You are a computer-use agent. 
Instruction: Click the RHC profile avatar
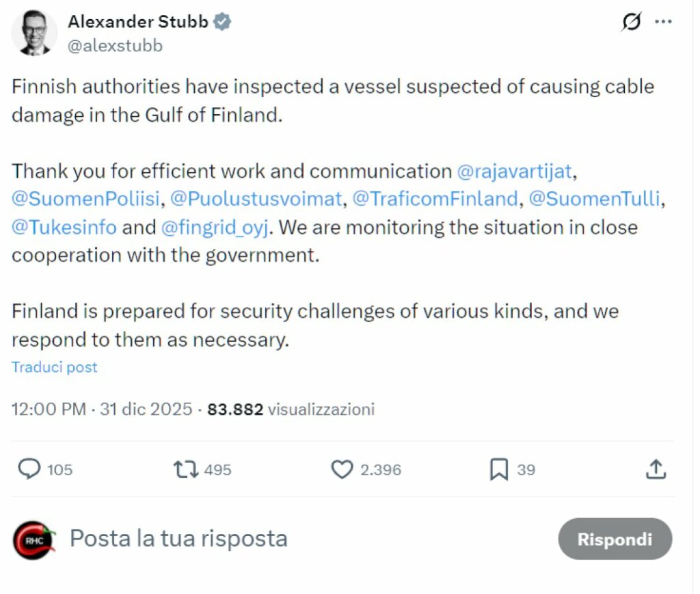33,539
